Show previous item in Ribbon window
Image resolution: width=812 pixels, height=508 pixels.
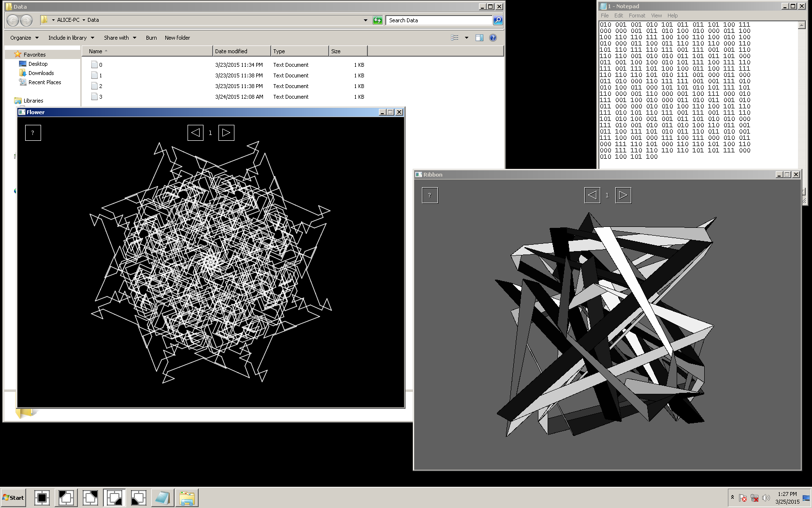click(x=592, y=195)
